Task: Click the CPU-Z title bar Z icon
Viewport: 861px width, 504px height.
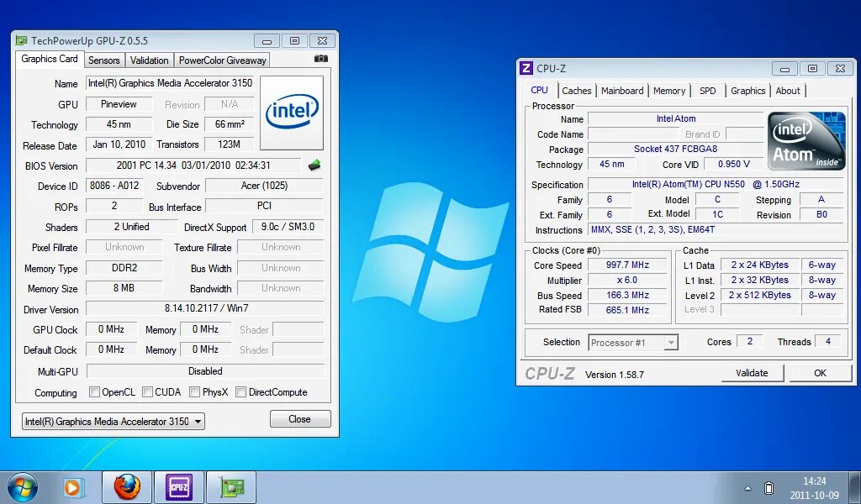Action: click(x=526, y=68)
